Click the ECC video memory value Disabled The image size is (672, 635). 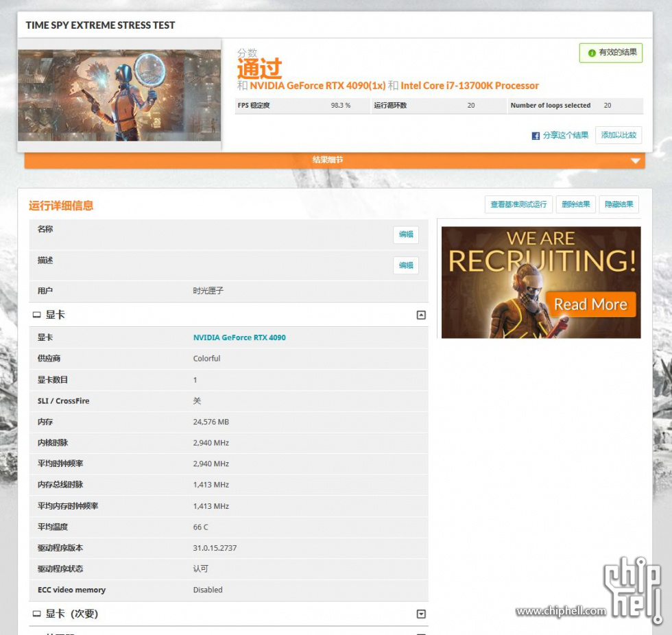click(208, 590)
